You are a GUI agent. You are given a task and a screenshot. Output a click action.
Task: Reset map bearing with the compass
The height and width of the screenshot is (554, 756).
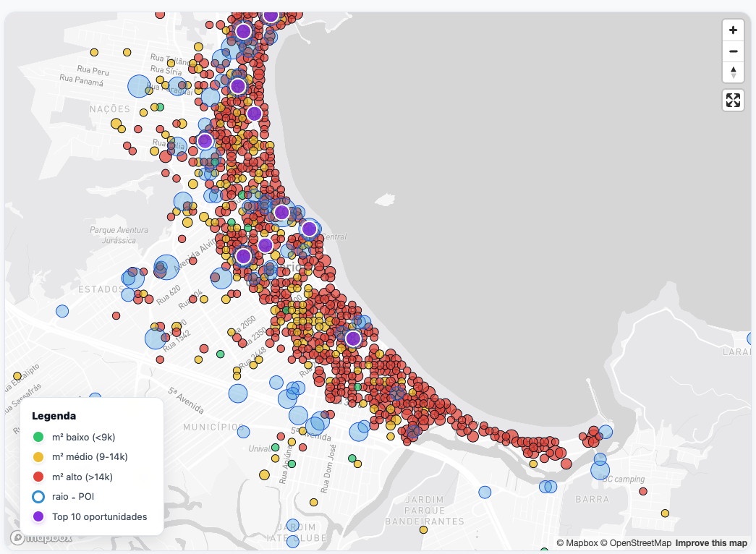[x=733, y=72]
